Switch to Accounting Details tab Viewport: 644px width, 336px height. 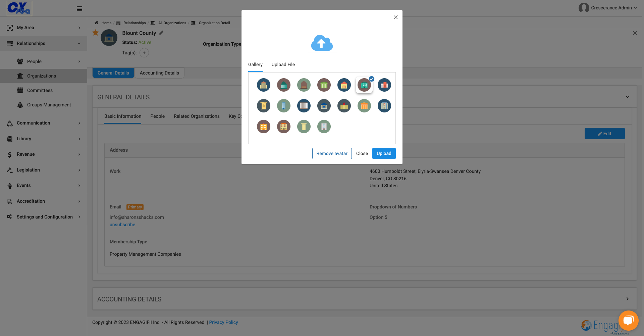point(159,73)
